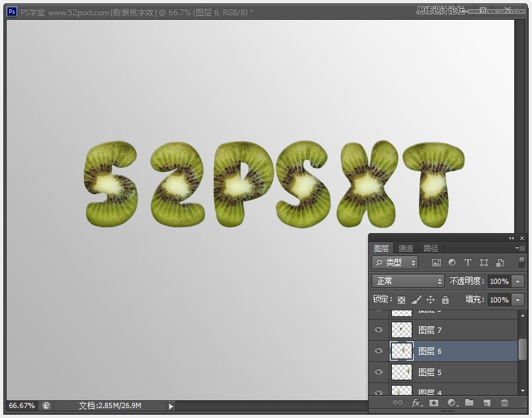The height and width of the screenshot is (418, 532).
Task: Switch to the 路径 paths tab
Action: click(431, 248)
